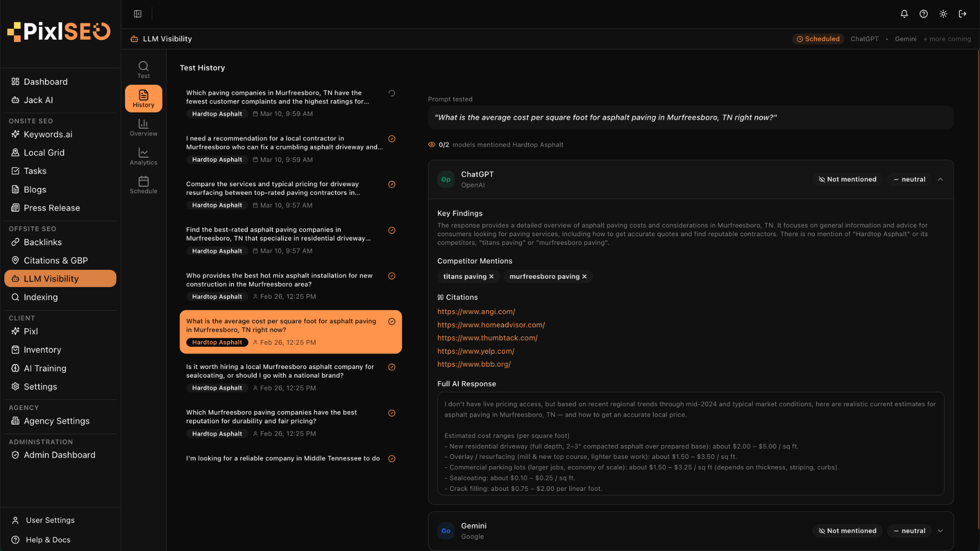Click the PixlSEO logo
The image size is (980, 551).
coord(59,32)
